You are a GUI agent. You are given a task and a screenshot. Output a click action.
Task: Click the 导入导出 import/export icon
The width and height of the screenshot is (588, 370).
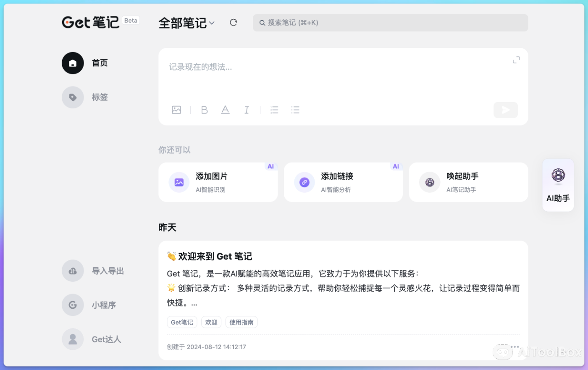click(x=73, y=270)
